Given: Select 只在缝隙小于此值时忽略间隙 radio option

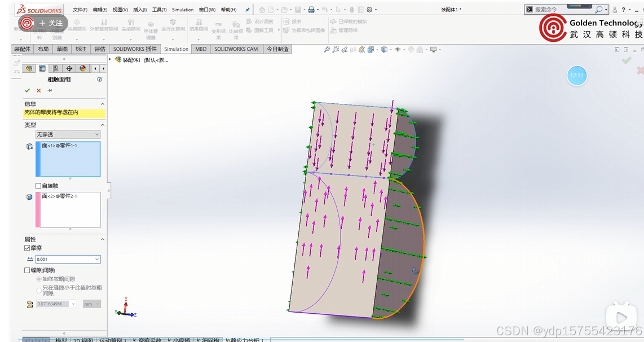Looking at the screenshot, I should click(x=39, y=290).
